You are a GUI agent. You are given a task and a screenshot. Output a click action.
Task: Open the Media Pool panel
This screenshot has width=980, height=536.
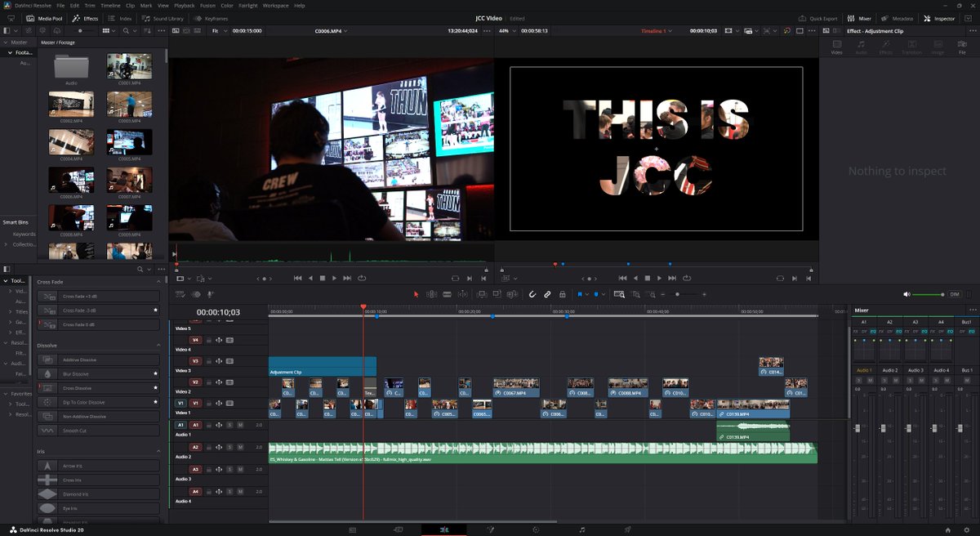(42, 18)
